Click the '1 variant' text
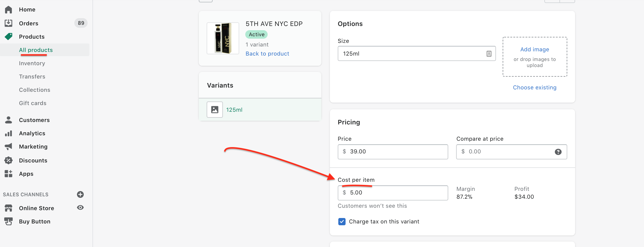 click(x=257, y=45)
